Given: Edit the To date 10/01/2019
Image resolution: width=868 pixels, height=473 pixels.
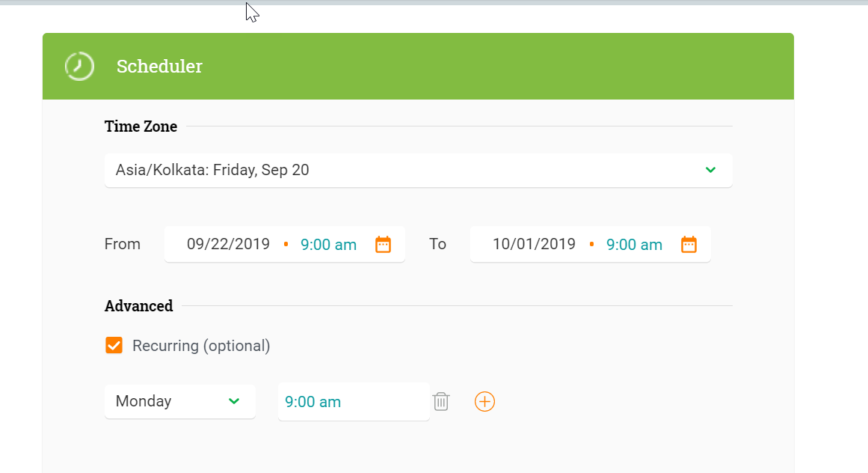Looking at the screenshot, I should coord(535,244).
